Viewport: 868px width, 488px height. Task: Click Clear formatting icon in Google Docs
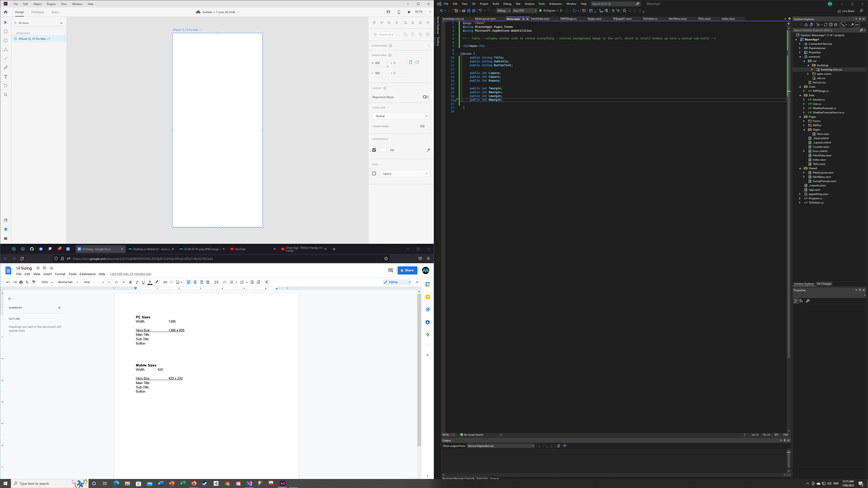coord(267,282)
